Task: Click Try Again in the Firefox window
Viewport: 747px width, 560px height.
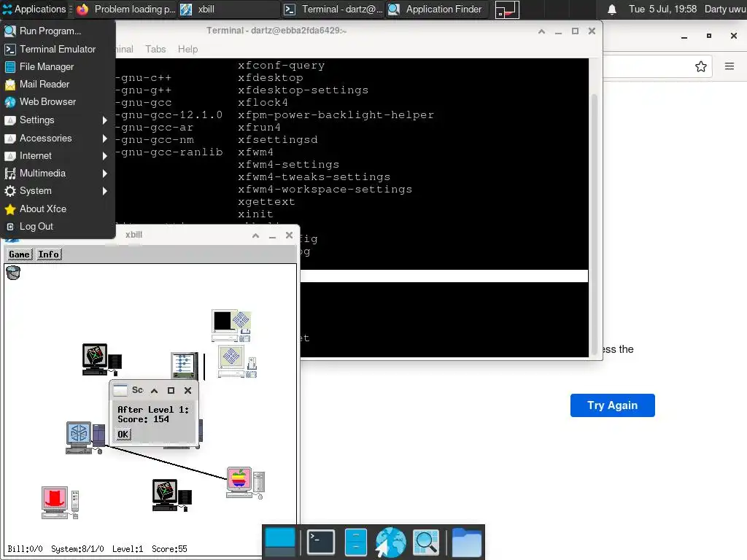Action: pyautogui.click(x=612, y=405)
